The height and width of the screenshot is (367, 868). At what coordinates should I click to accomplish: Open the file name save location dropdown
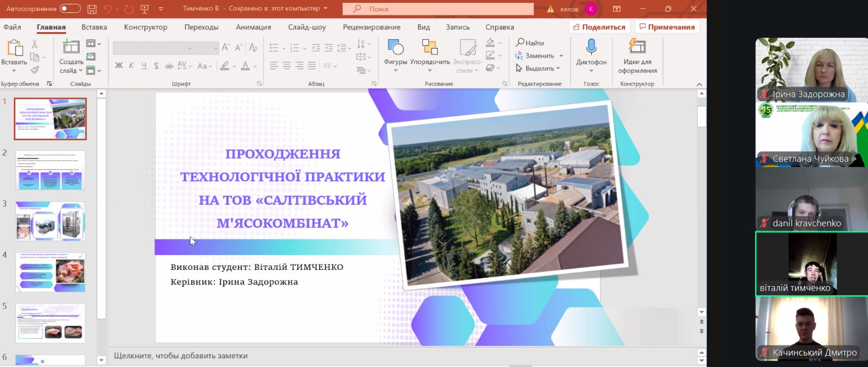pyautogui.click(x=325, y=9)
